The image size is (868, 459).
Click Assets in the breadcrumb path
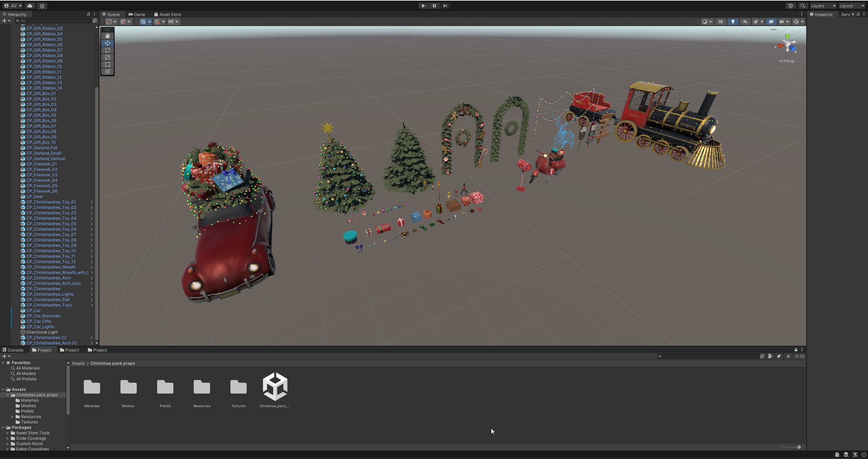(x=78, y=363)
